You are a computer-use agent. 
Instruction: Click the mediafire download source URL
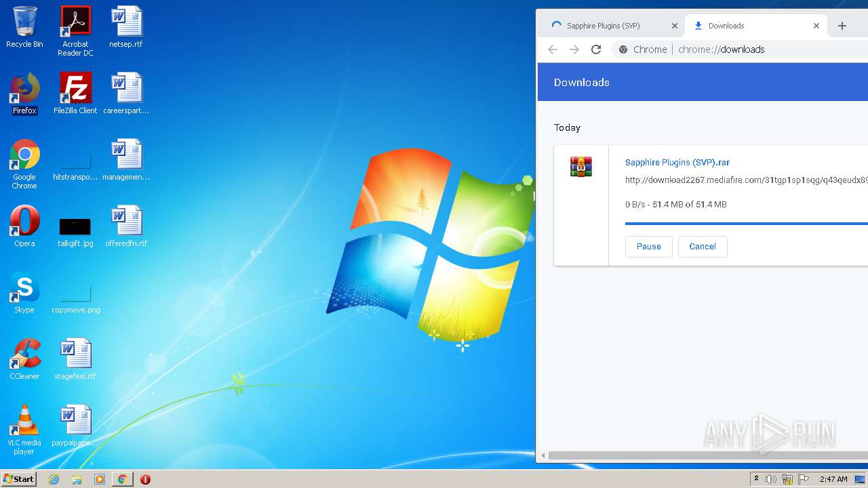click(746, 180)
